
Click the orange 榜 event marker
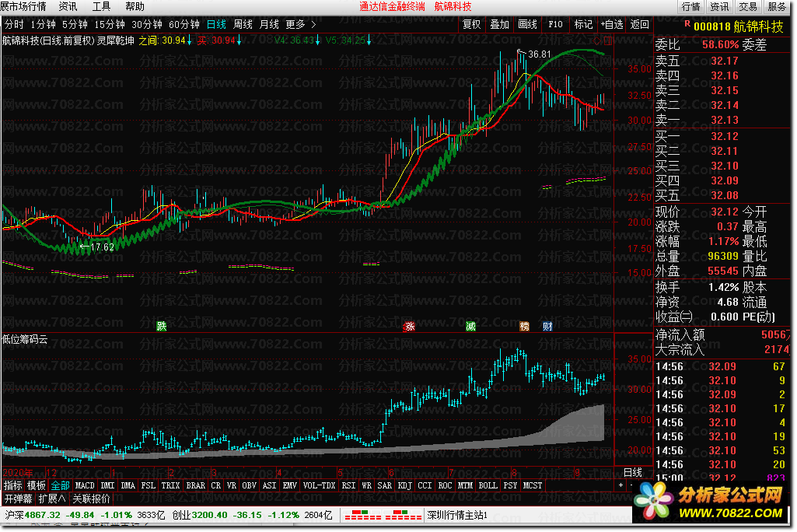pos(524,326)
